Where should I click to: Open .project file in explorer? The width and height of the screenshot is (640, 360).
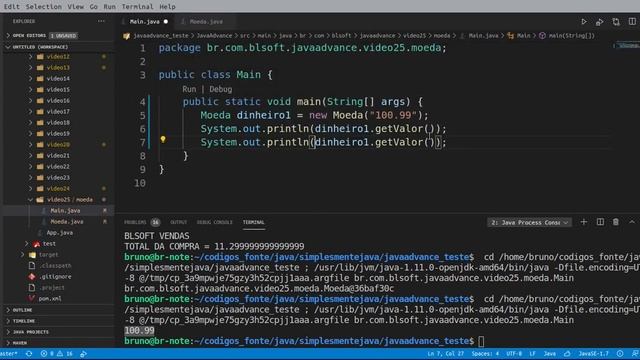click(59, 288)
